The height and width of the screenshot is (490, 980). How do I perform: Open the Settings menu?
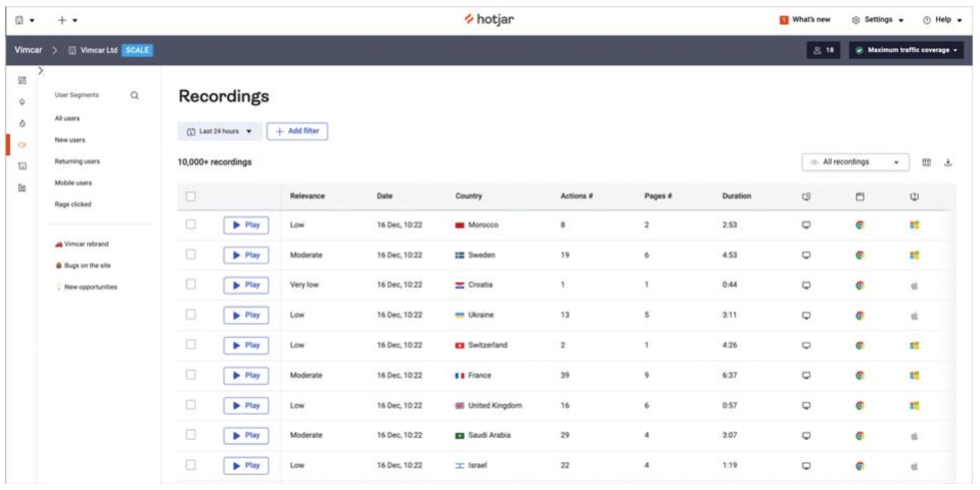(x=878, y=20)
